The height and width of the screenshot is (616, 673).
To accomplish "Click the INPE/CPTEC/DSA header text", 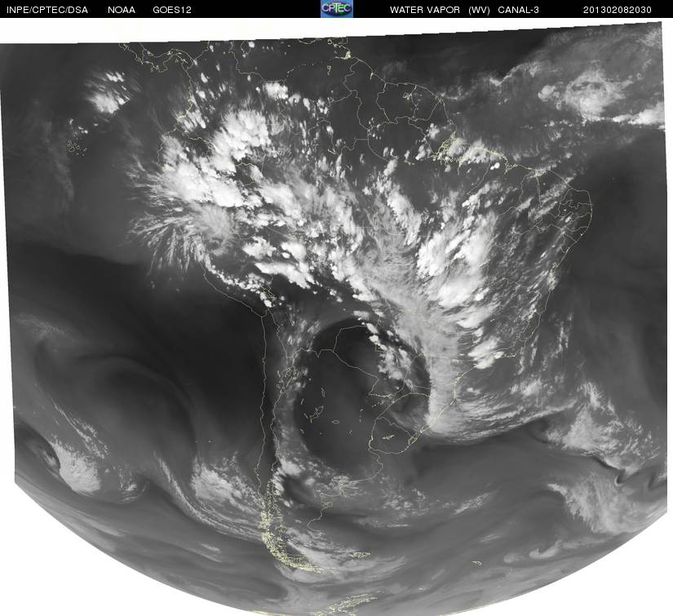I will [47, 10].
